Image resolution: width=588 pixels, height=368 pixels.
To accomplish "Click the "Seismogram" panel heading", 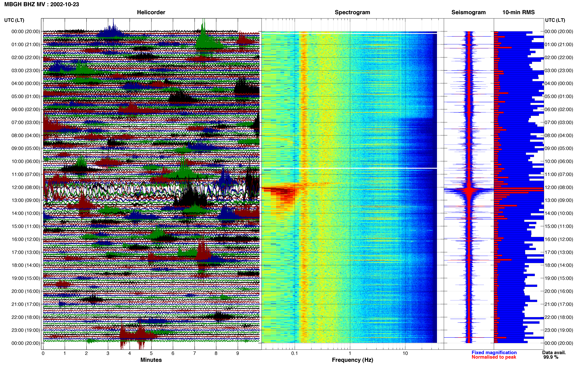I will point(469,12).
